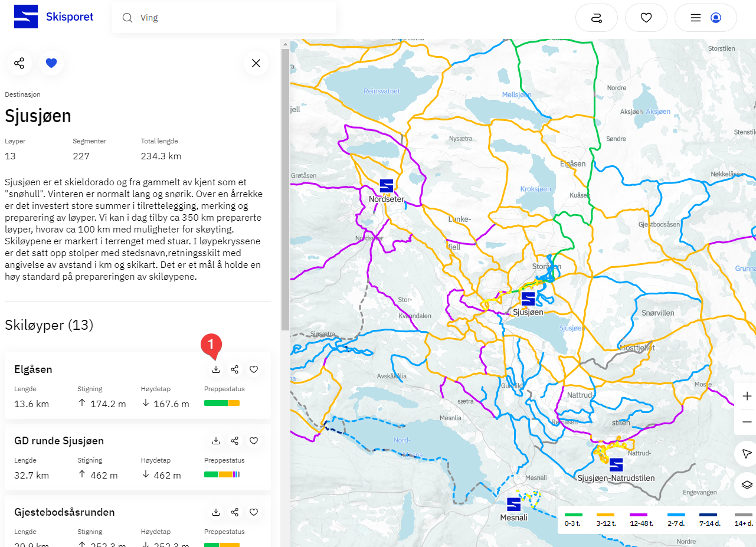Click the Sjusjøen-Natrudstilen map marker
Image resolution: width=756 pixels, height=547 pixels.
[616, 464]
